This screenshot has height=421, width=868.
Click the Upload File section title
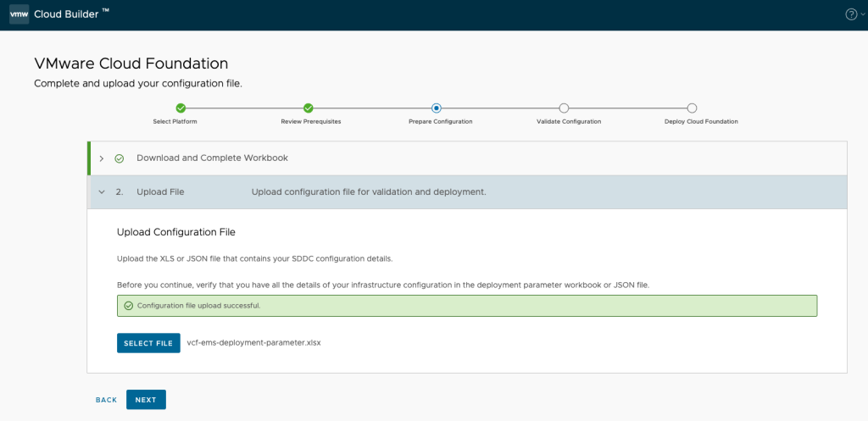[160, 192]
